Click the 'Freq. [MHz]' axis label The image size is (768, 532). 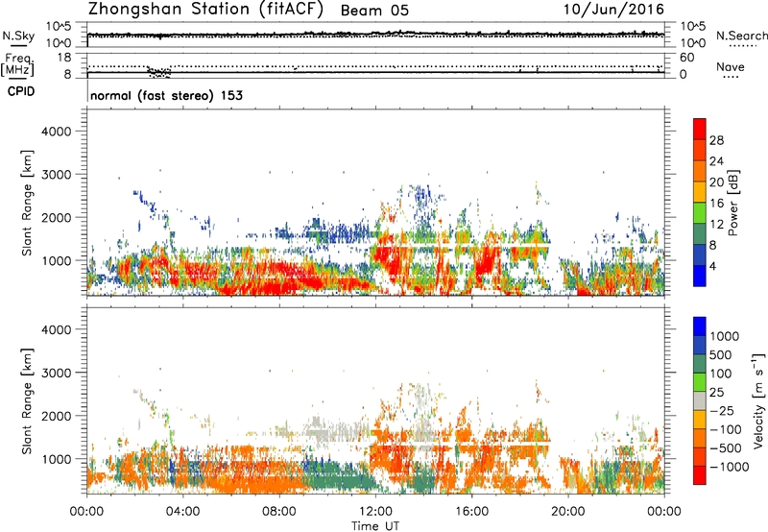(17, 64)
